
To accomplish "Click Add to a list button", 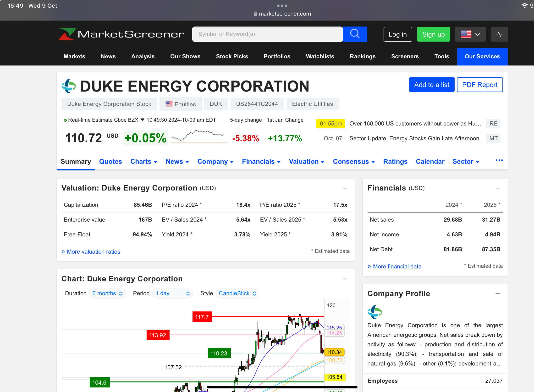I will pyautogui.click(x=432, y=85).
